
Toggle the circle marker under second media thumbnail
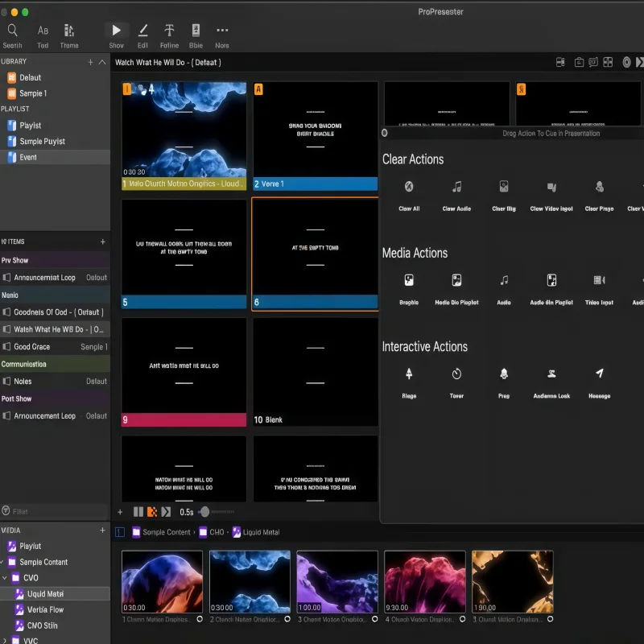287,619
